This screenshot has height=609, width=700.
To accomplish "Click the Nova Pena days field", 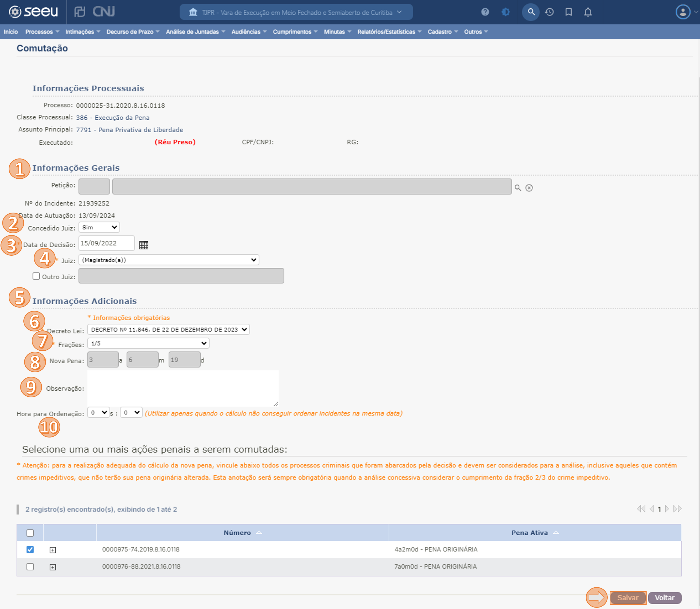I will (x=184, y=359).
